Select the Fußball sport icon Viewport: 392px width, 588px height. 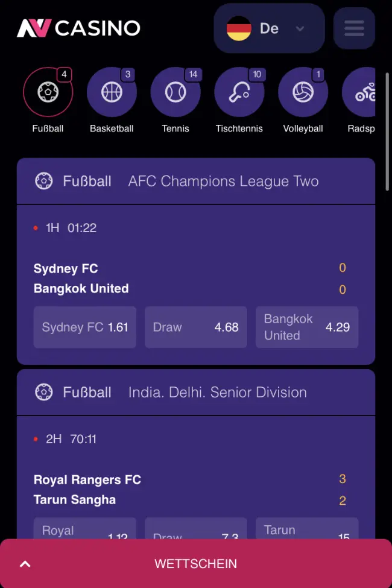(48, 92)
